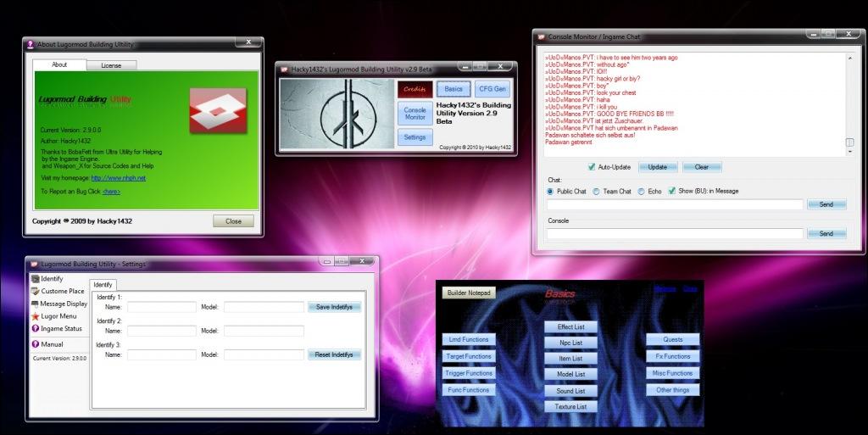Toggle the Auto-Update checkbox
868x435 pixels.
coord(592,167)
